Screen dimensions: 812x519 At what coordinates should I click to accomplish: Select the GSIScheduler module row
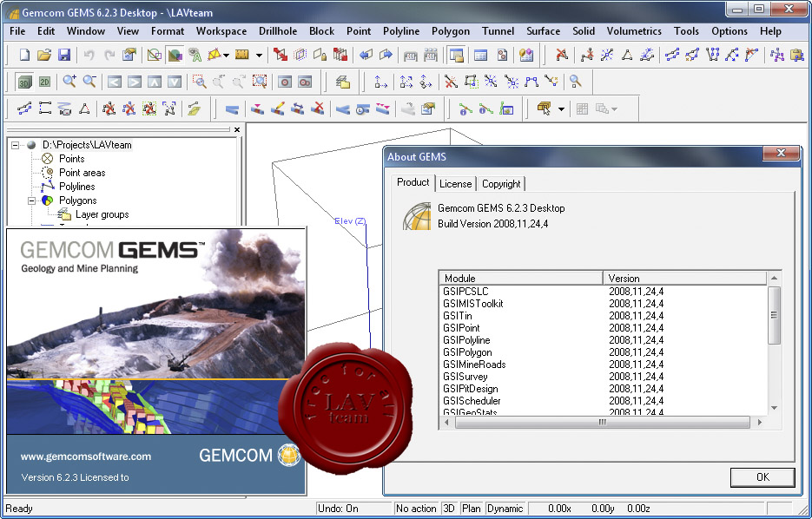point(603,401)
